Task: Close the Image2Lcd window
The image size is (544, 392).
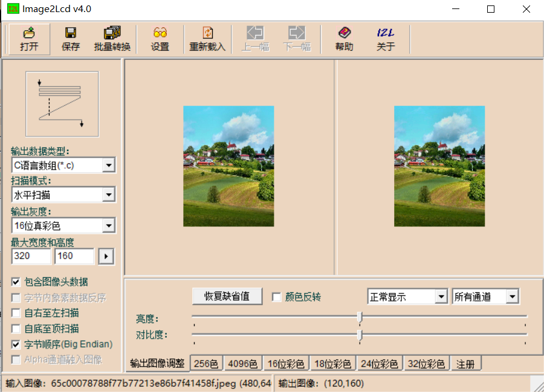Action: 526,9
